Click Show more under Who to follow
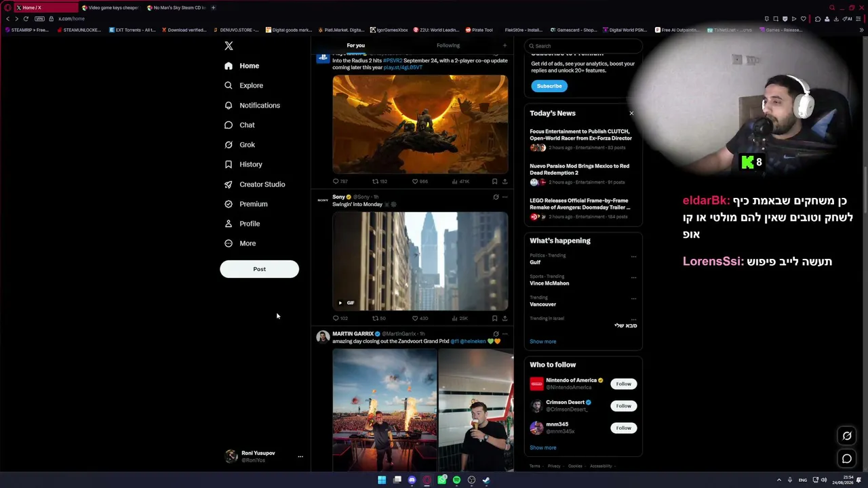This screenshot has height=488, width=868. [543, 448]
